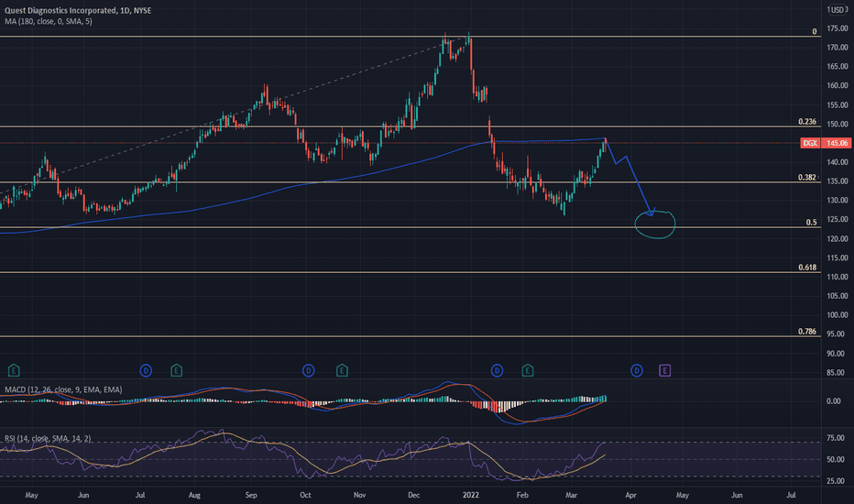
Task: Click the earnings marker E near May
Action: click(14, 371)
